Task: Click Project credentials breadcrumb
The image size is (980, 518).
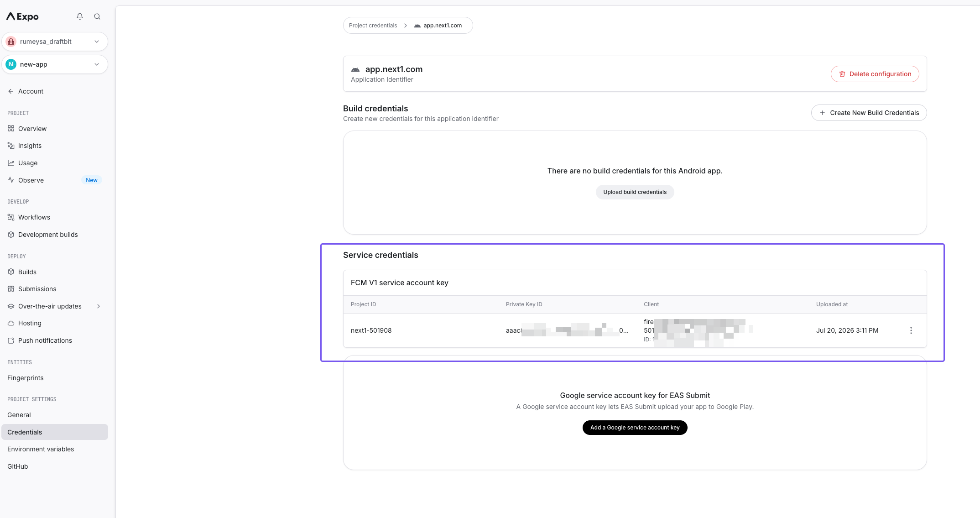Action: coord(373,26)
